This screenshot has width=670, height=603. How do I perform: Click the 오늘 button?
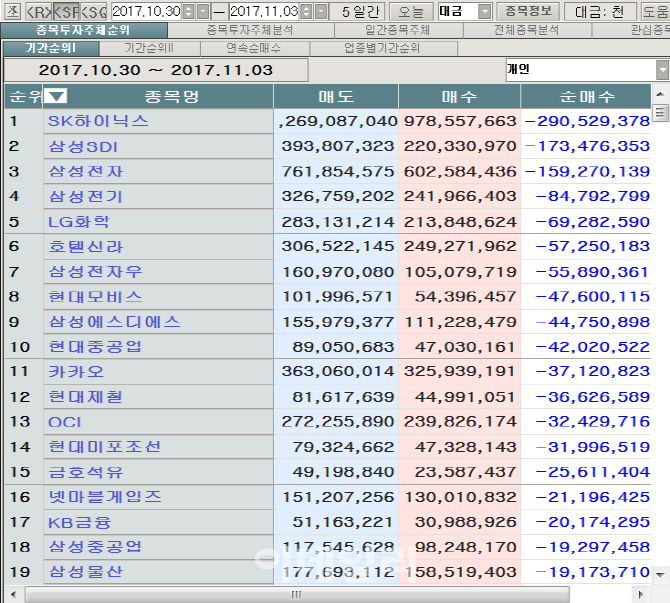(411, 12)
